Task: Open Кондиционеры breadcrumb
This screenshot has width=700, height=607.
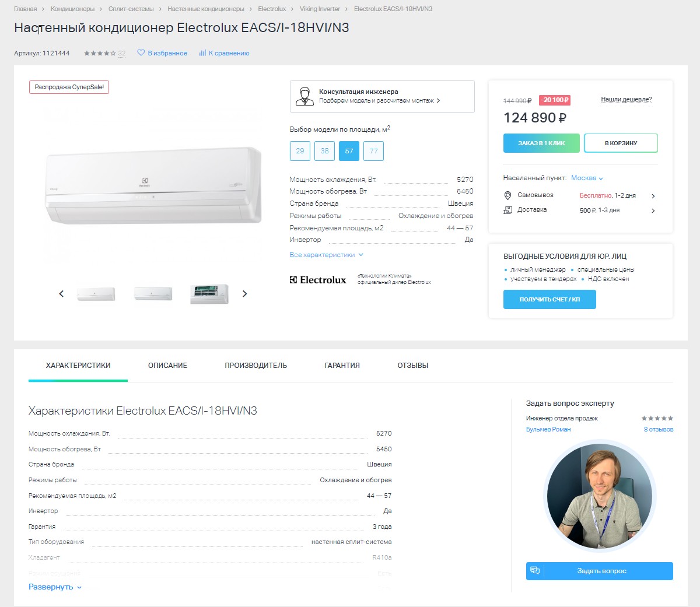Action: [x=72, y=9]
